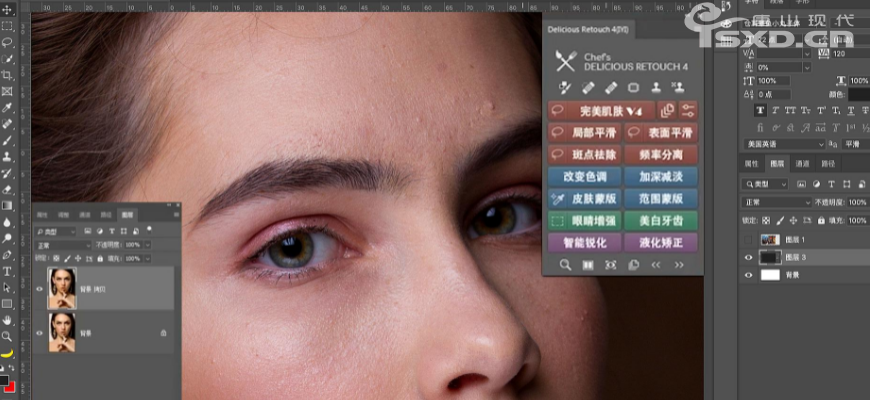Screen dimensions: 870x400
Task: Click the double right arrow in the Delicious Retouch panel
Action: coord(680,265)
